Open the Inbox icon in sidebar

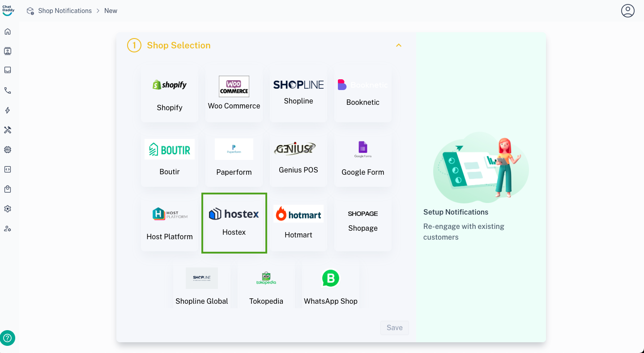[8, 70]
